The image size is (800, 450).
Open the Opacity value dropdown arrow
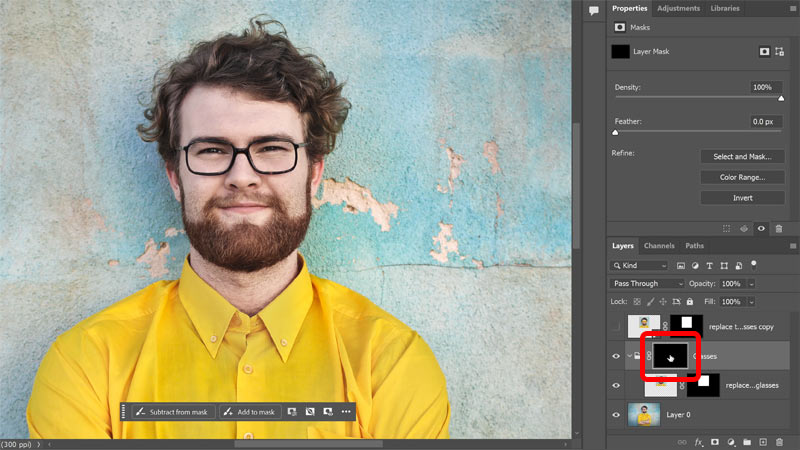751,283
